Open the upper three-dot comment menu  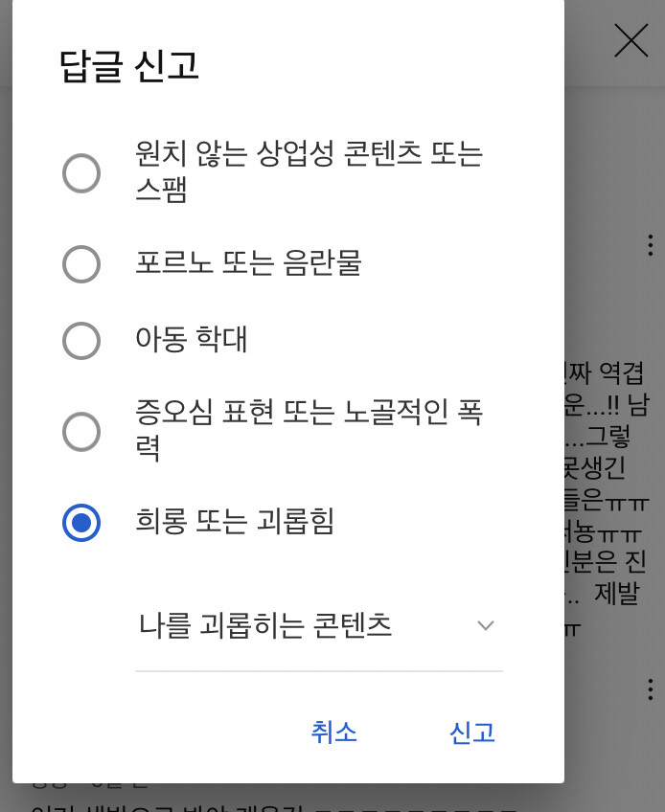coord(650,245)
